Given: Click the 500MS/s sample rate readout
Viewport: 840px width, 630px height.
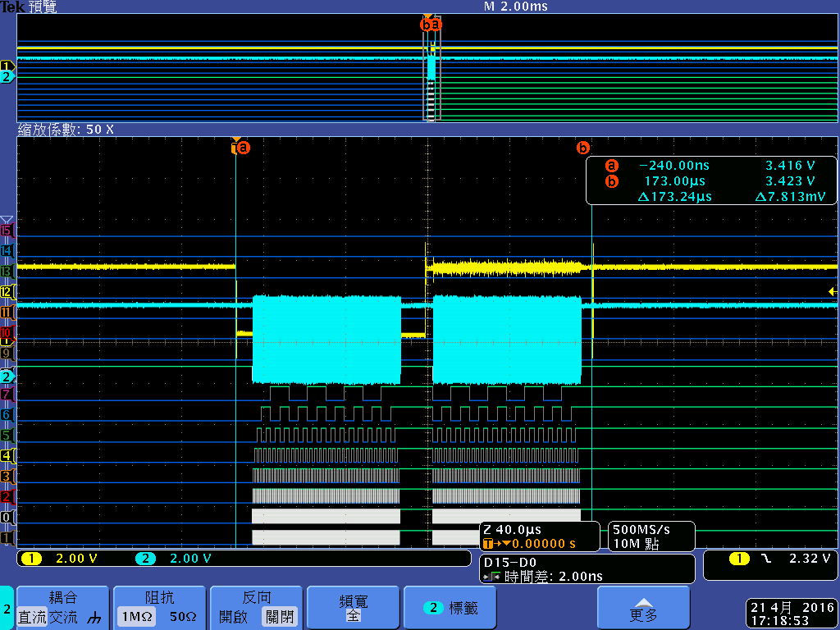Looking at the screenshot, I should click(x=641, y=530).
